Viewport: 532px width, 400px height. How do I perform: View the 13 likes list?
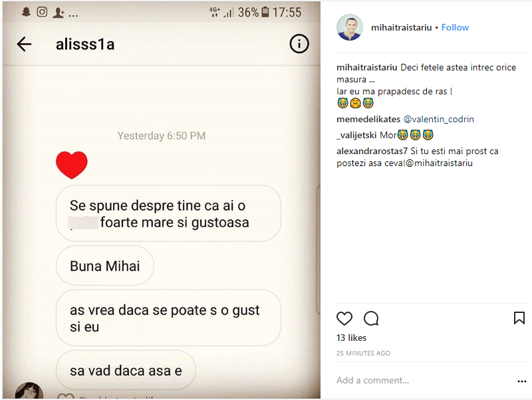coord(351,338)
